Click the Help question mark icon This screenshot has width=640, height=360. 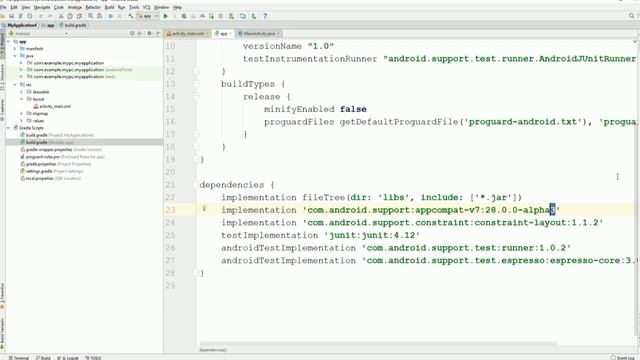click(265, 16)
